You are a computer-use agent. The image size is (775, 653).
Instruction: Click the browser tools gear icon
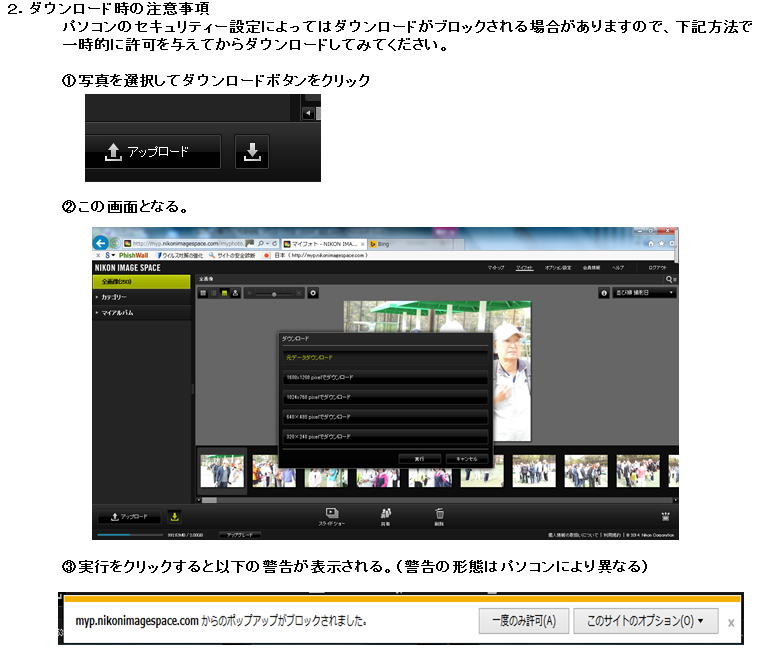[671, 243]
